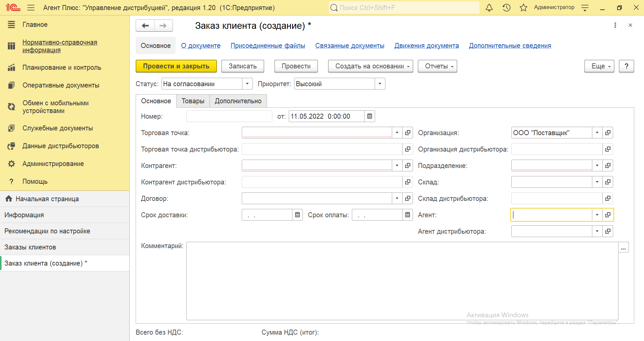Viewport: 644px width, 341px height.
Task: Open Нормативно-справочная информация section
Action: 64,46
